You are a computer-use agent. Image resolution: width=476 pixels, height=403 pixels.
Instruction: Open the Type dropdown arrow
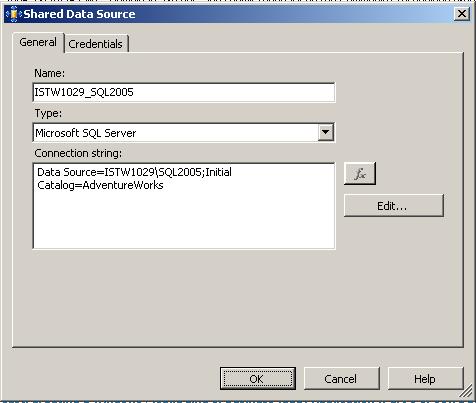pyautogui.click(x=326, y=132)
